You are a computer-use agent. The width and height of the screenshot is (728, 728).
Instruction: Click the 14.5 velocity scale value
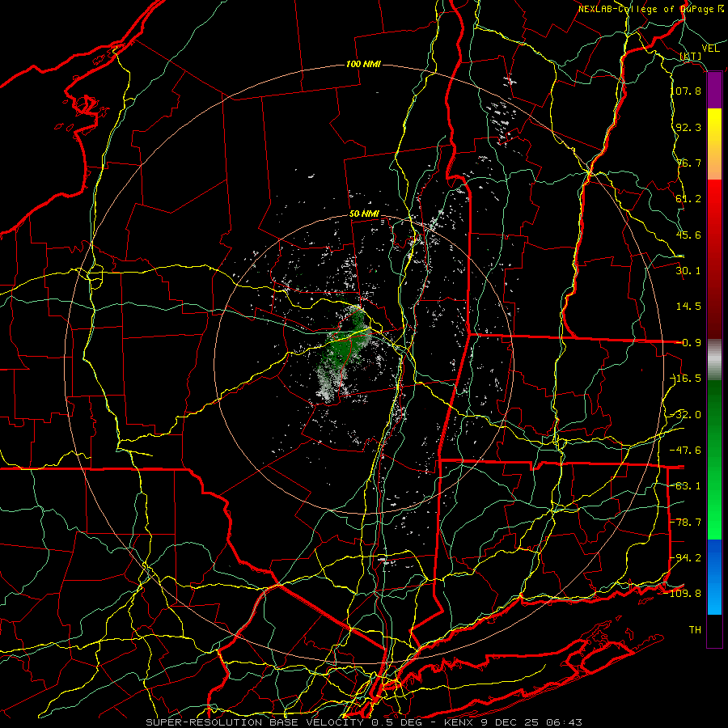pyautogui.click(x=688, y=307)
